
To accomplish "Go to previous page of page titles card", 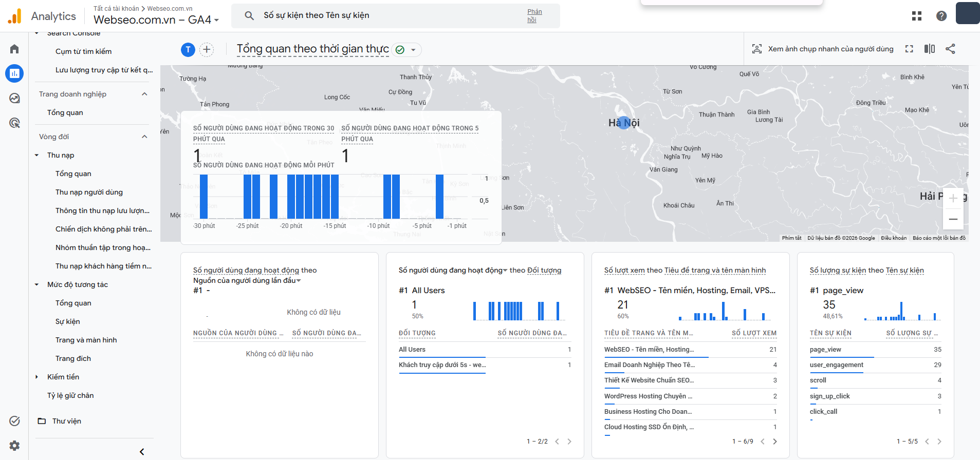I will [x=763, y=442].
